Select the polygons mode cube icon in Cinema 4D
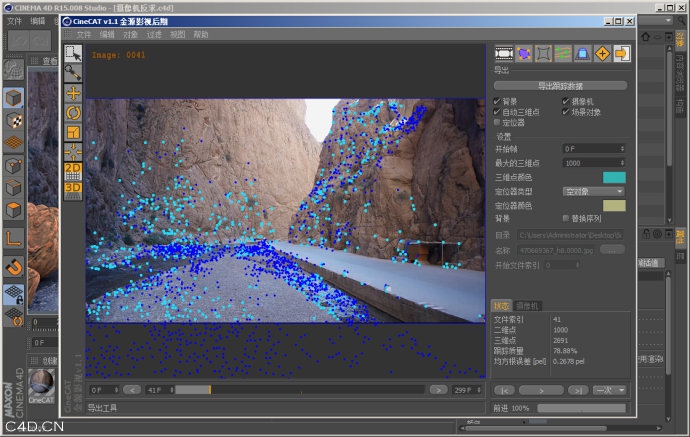Screen dimensions: 690x437 coord(14,210)
